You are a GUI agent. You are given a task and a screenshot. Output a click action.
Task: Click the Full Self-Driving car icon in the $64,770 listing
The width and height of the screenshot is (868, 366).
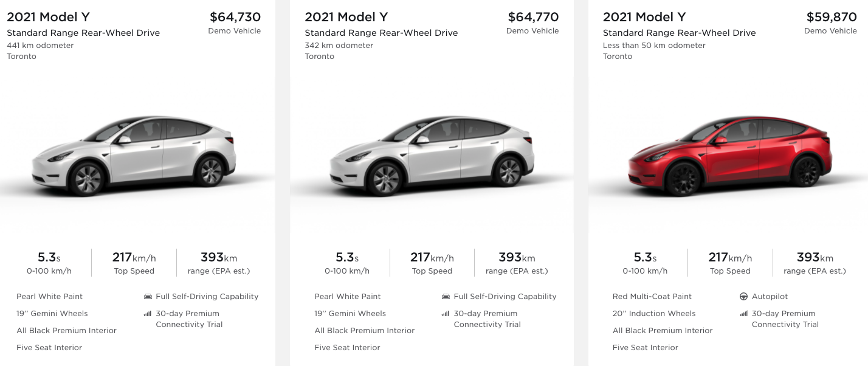coord(446,297)
